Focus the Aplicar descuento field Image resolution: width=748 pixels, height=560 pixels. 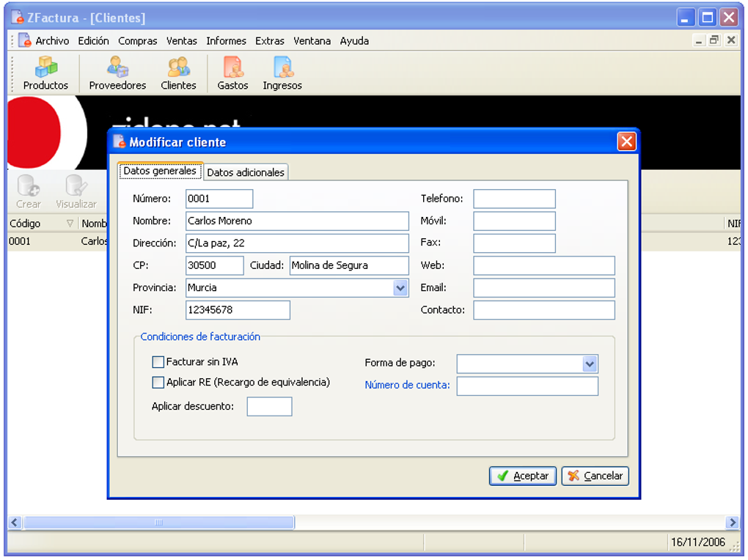pos(269,407)
